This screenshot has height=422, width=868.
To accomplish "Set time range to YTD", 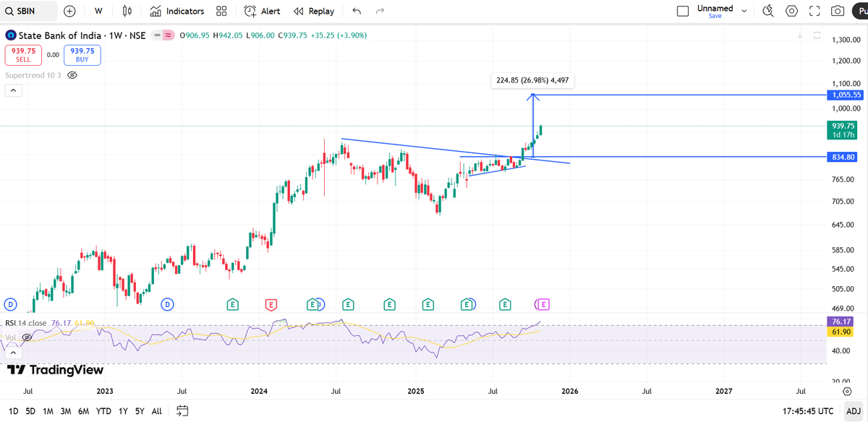I will pos(103,411).
